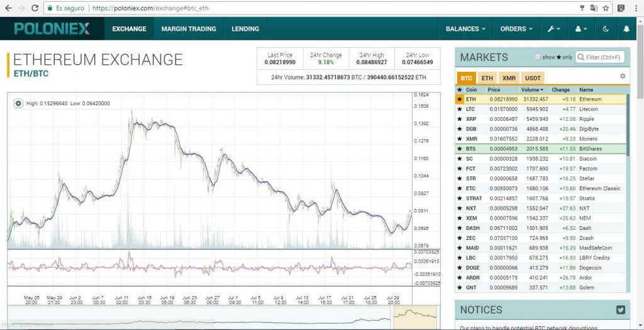
Task: Open chart settings gear icon
Action: click(18, 103)
